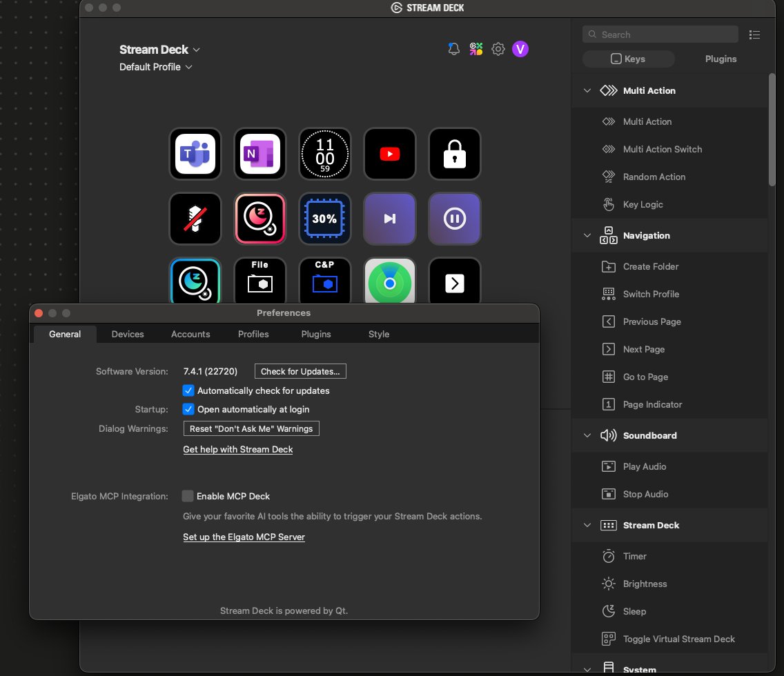Open settings gear in Stream Deck window
The image size is (784, 676).
498,49
